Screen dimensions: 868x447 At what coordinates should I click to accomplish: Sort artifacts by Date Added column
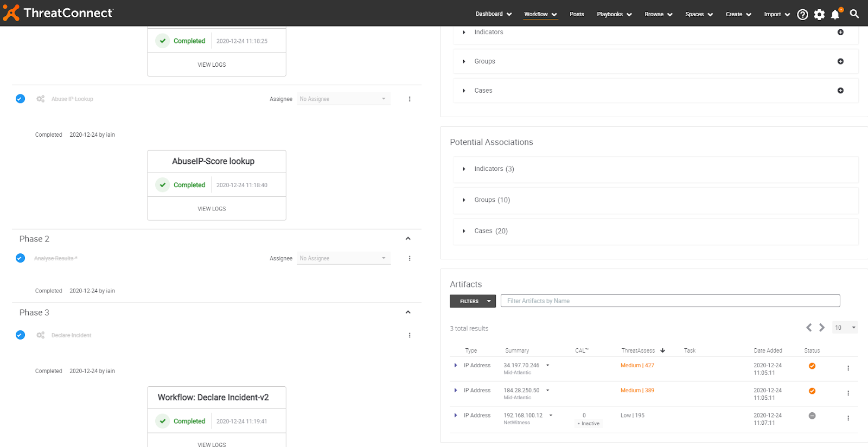[x=768, y=350]
